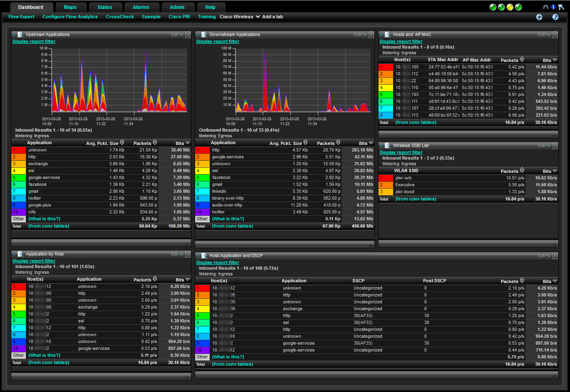Toggle Avg. Pckt. Size sort in Downstream Applications
Viewport: 570px width, 392px height.
[x=306, y=143]
